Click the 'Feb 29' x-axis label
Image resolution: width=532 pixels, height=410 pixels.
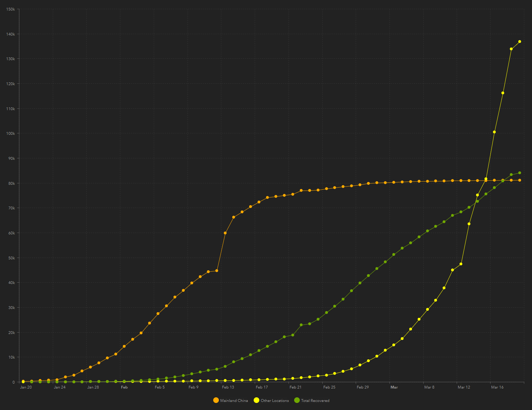[x=363, y=387]
